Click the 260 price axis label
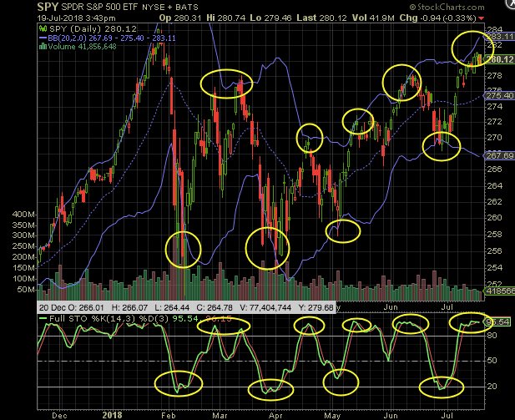This screenshot has width=515, height=420. tap(494, 218)
